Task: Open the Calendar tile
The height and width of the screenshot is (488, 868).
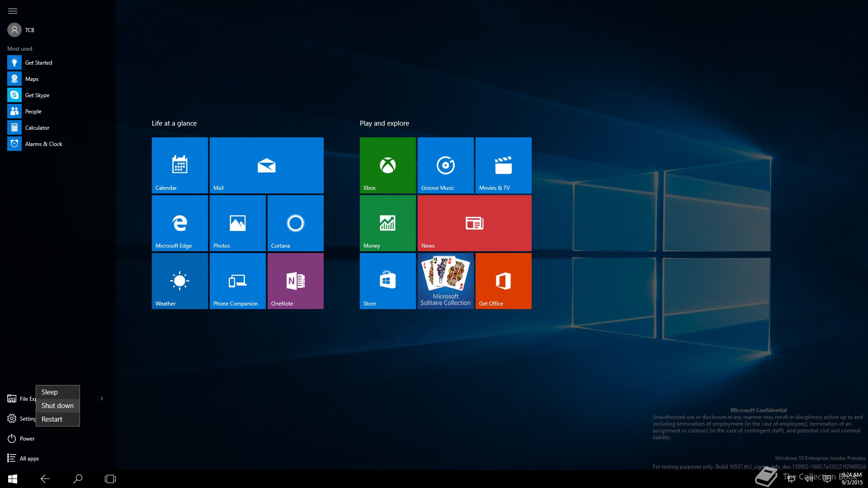Action: click(x=180, y=165)
